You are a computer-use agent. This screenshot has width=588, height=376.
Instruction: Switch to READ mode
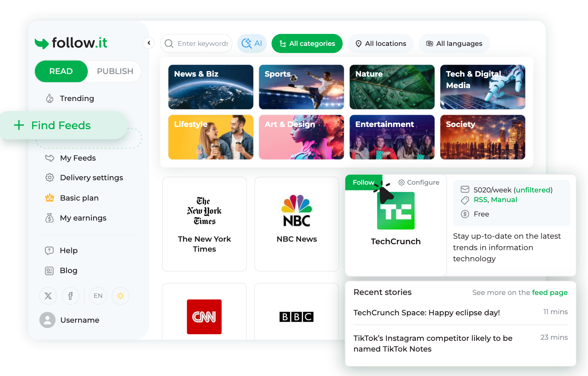[x=61, y=71]
